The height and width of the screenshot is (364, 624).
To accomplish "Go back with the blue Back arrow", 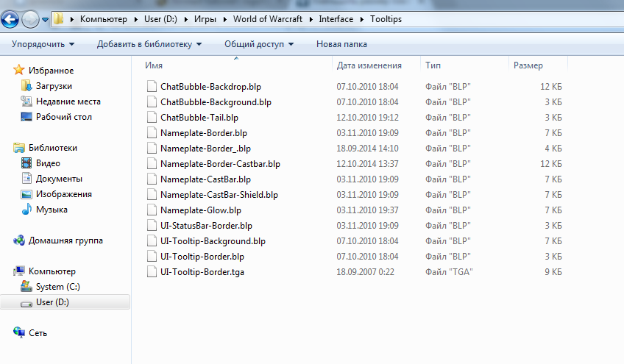I will [x=10, y=19].
